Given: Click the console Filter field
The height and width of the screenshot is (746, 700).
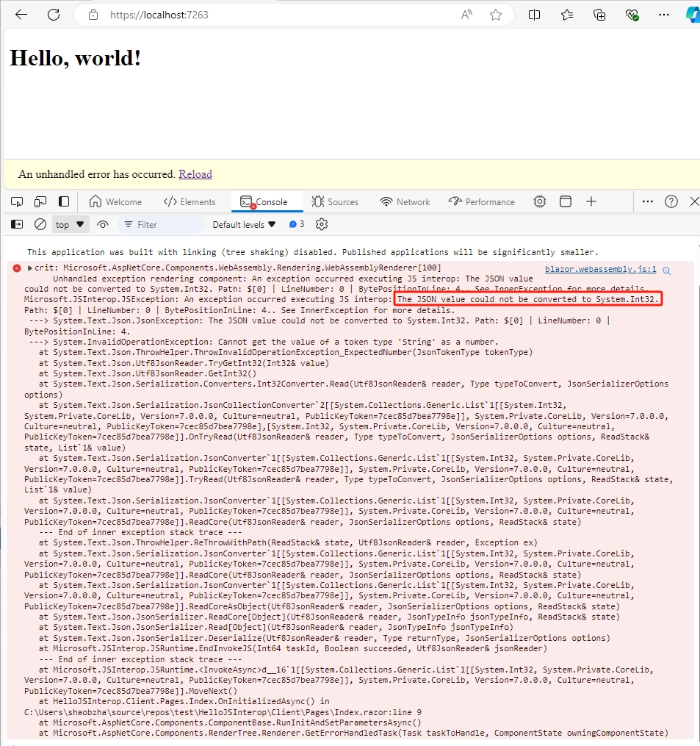Looking at the screenshot, I should tap(162, 225).
